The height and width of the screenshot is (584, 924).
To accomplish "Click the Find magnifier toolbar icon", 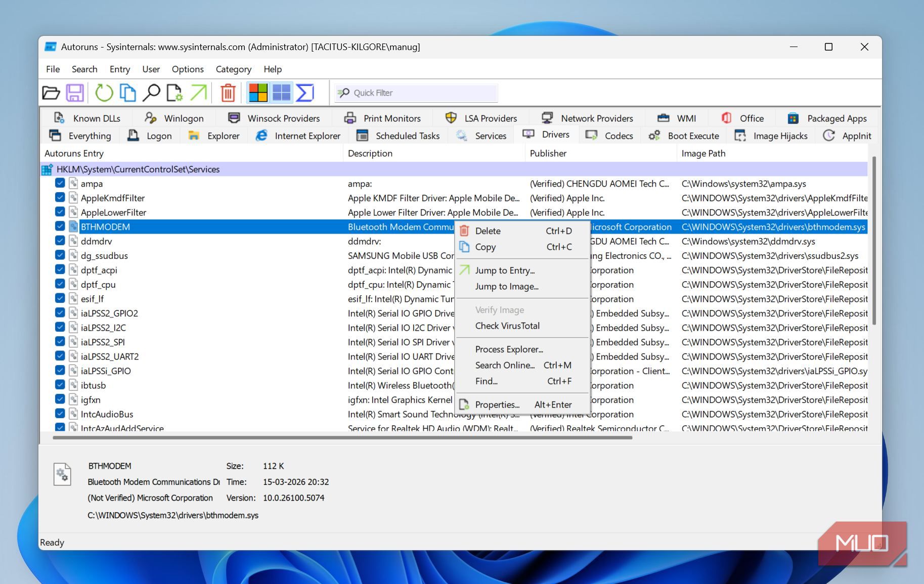I will [151, 93].
